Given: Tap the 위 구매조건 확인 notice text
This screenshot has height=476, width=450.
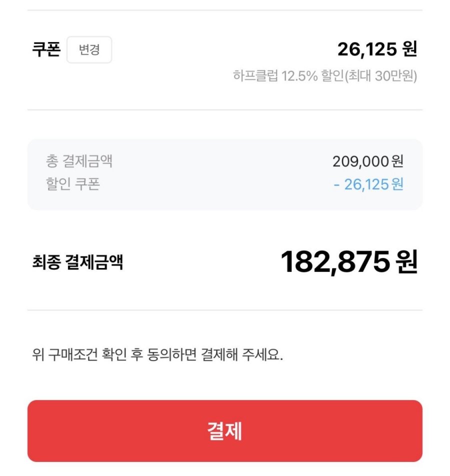Looking at the screenshot, I should (156, 356).
